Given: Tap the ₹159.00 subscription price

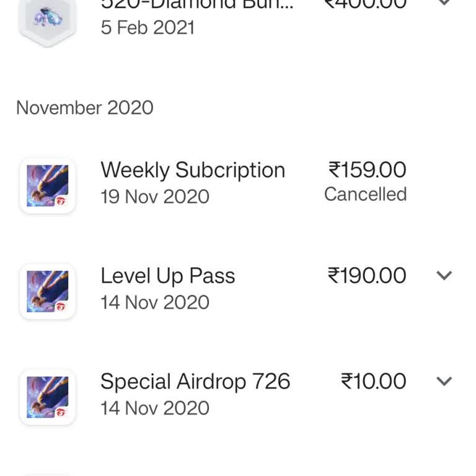Looking at the screenshot, I should [368, 170].
